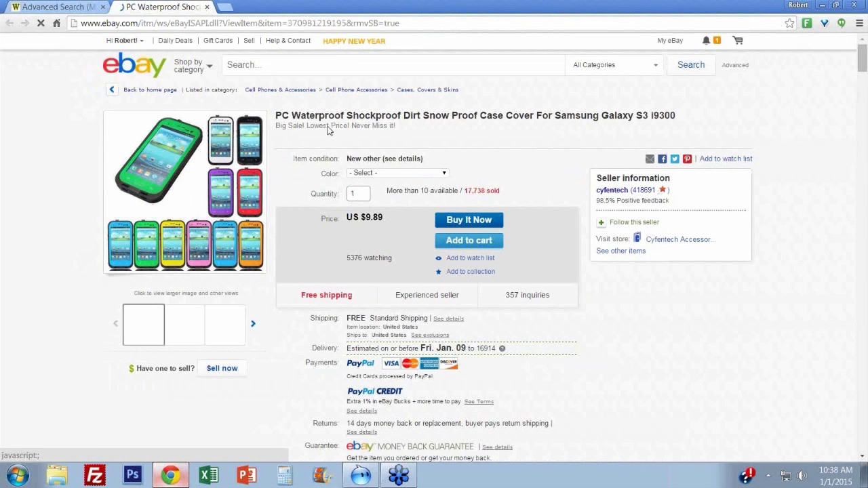Open Cases, Covers & Skins breadcrumb

pyautogui.click(x=427, y=89)
